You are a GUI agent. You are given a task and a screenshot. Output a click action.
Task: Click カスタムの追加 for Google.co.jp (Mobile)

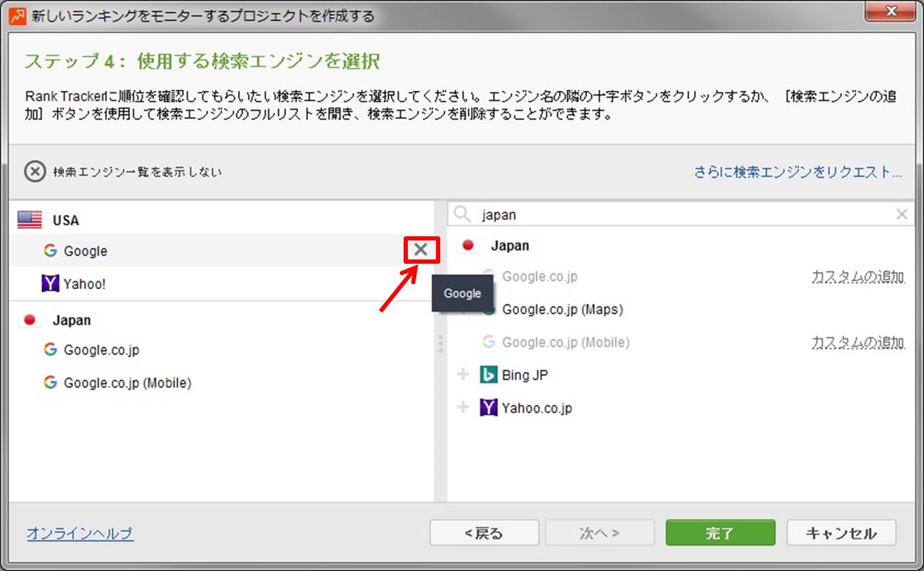click(857, 342)
